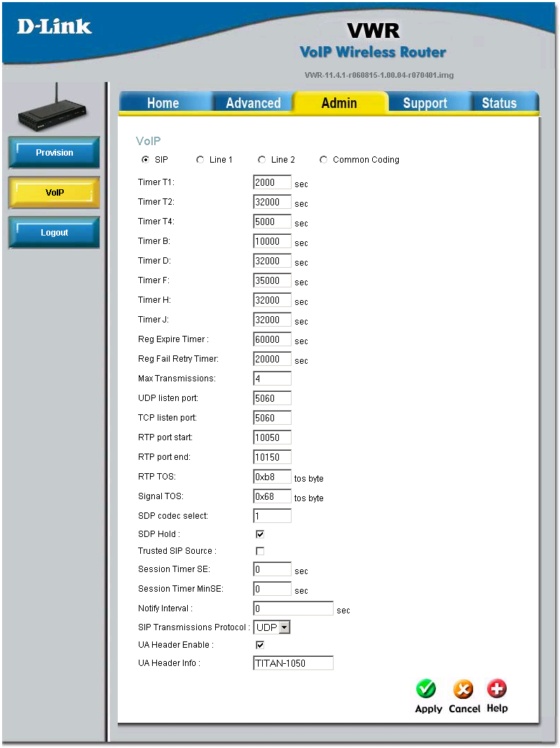
Task: Click the VoIP Wireless Router title
Action: (373, 52)
